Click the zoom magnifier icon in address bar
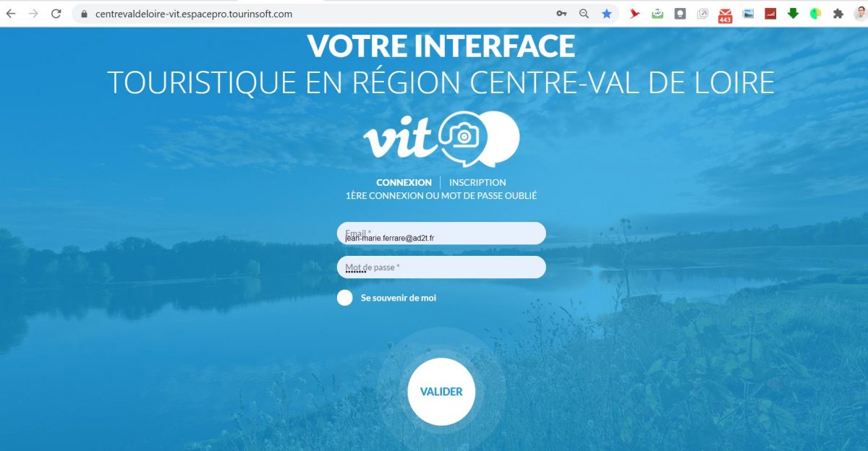 coord(584,14)
